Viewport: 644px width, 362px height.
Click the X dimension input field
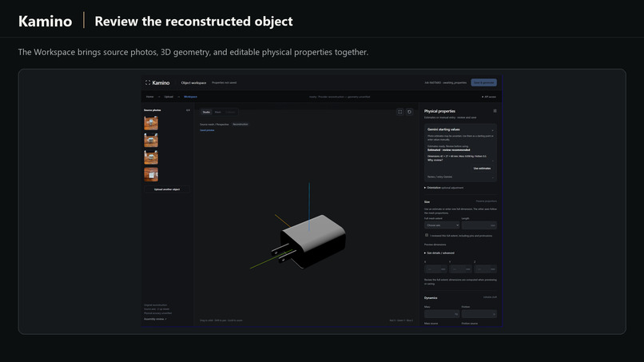(x=435, y=269)
